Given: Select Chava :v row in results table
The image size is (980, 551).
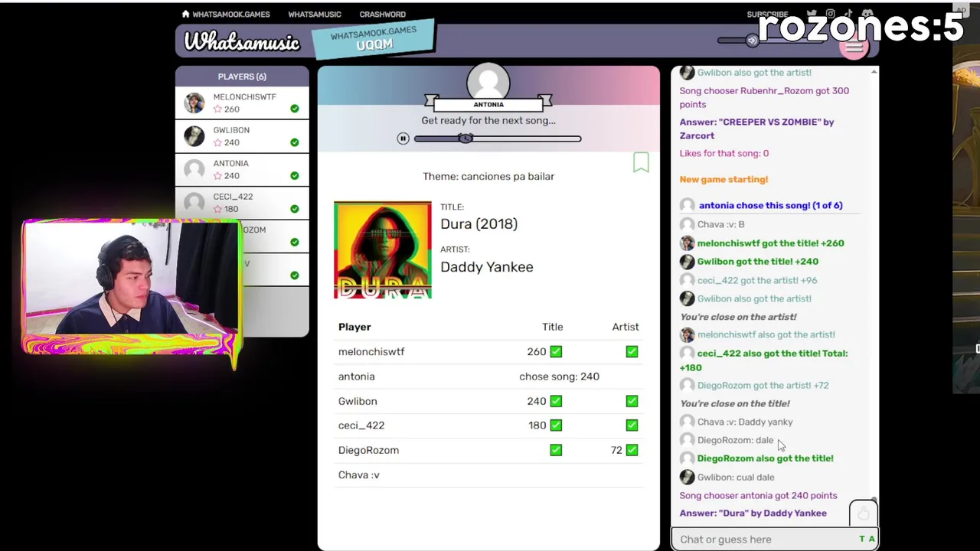Looking at the screenshot, I should pyautogui.click(x=488, y=475).
